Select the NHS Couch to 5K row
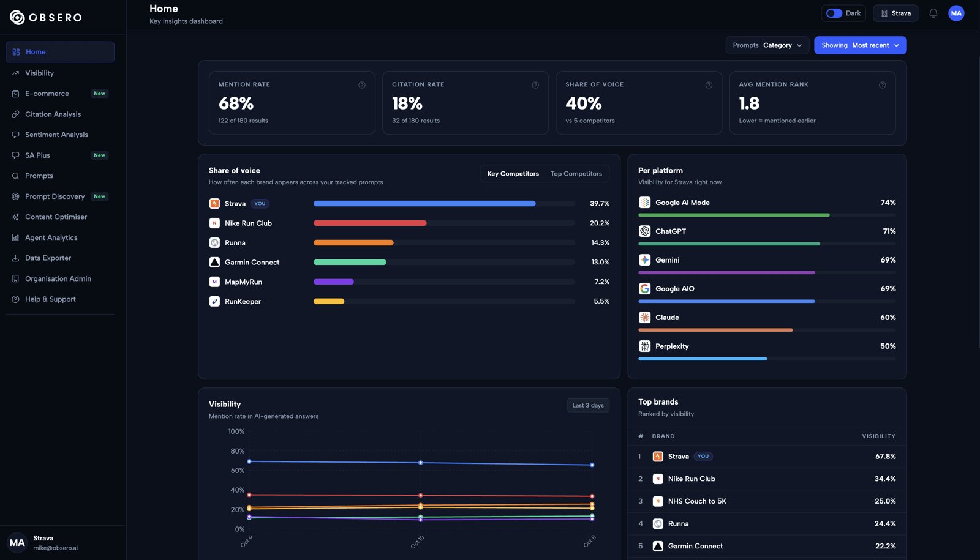The height and width of the screenshot is (560, 980). point(767,501)
